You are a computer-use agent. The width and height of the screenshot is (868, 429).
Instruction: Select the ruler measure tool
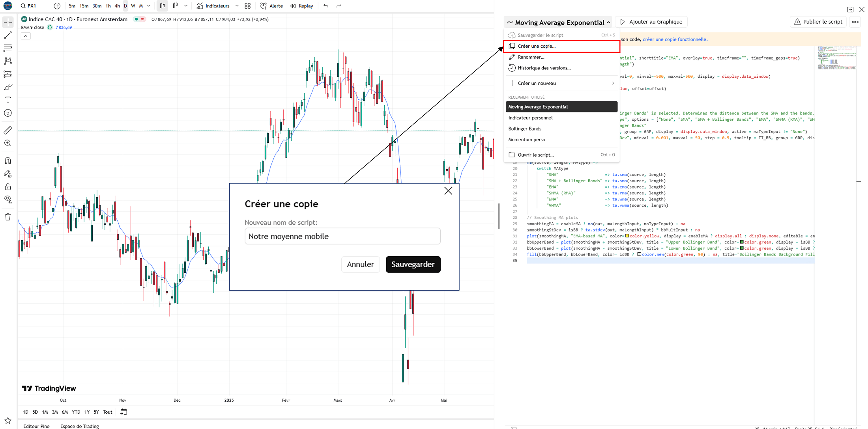click(x=8, y=130)
